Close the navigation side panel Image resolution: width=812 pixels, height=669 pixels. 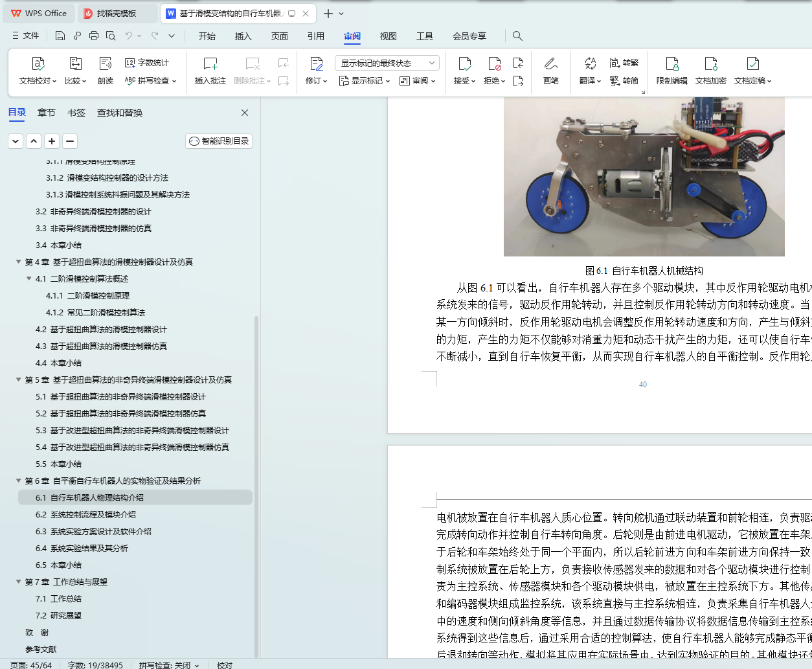click(245, 113)
